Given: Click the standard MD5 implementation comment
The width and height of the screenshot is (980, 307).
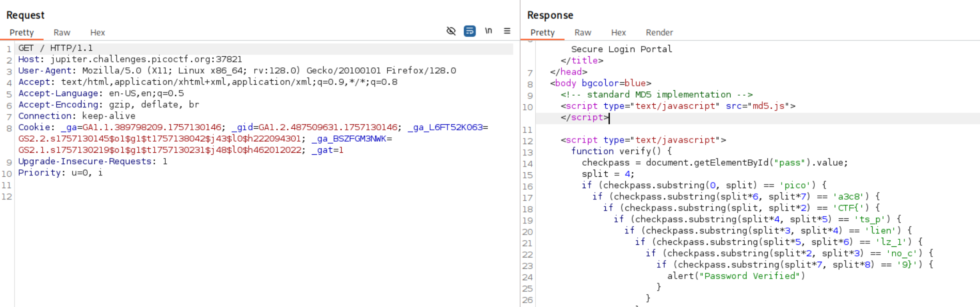Looking at the screenshot, I should 657,95.
